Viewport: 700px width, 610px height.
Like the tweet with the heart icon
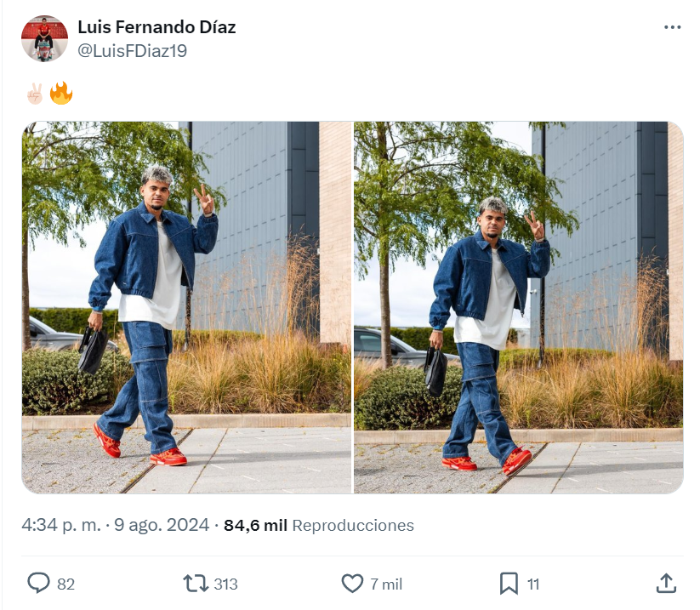[x=352, y=584]
